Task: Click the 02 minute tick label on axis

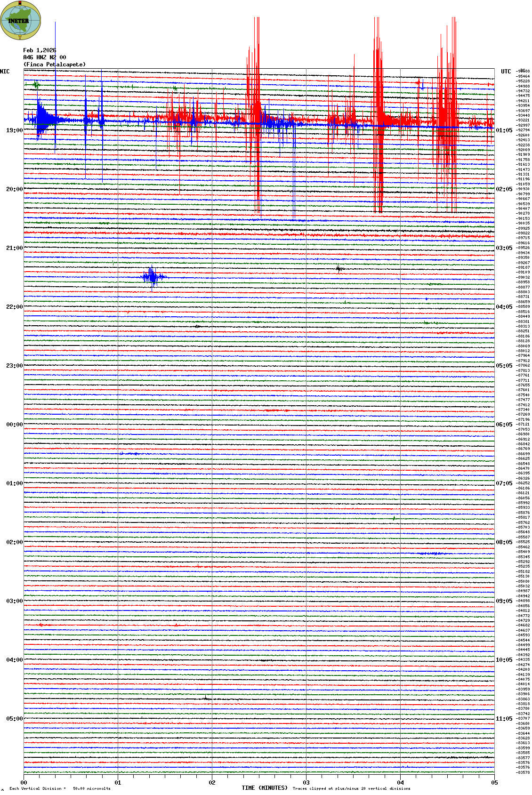Action: [x=212, y=783]
